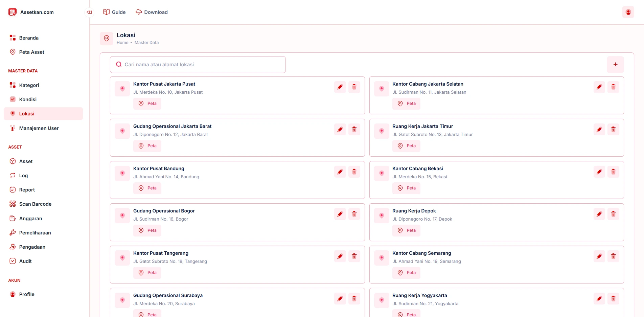Delete Ruang Kerja Depok location

(613, 214)
